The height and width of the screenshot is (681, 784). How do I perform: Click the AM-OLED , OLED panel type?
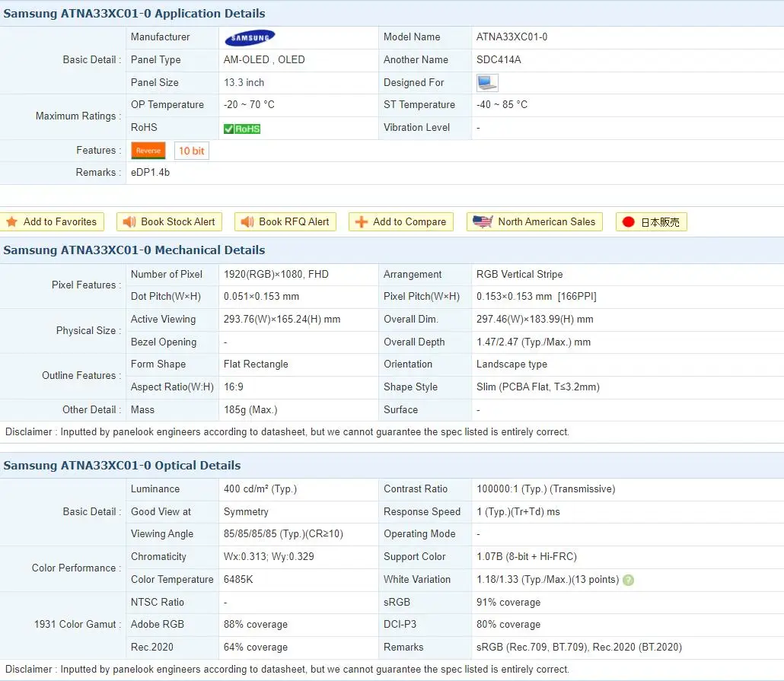(x=264, y=59)
